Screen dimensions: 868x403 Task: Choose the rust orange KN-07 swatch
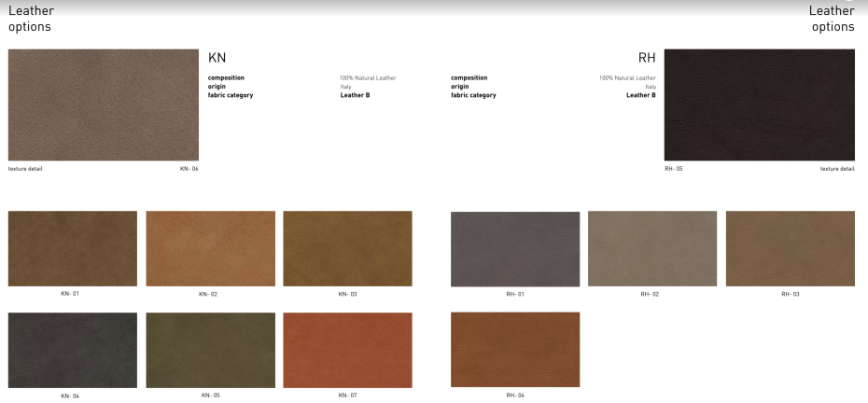coord(347,350)
